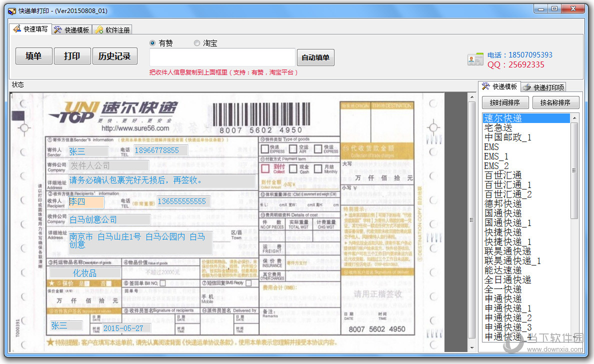
Task: Click template list scroll-up arrow
Action: pyautogui.click(x=574, y=118)
